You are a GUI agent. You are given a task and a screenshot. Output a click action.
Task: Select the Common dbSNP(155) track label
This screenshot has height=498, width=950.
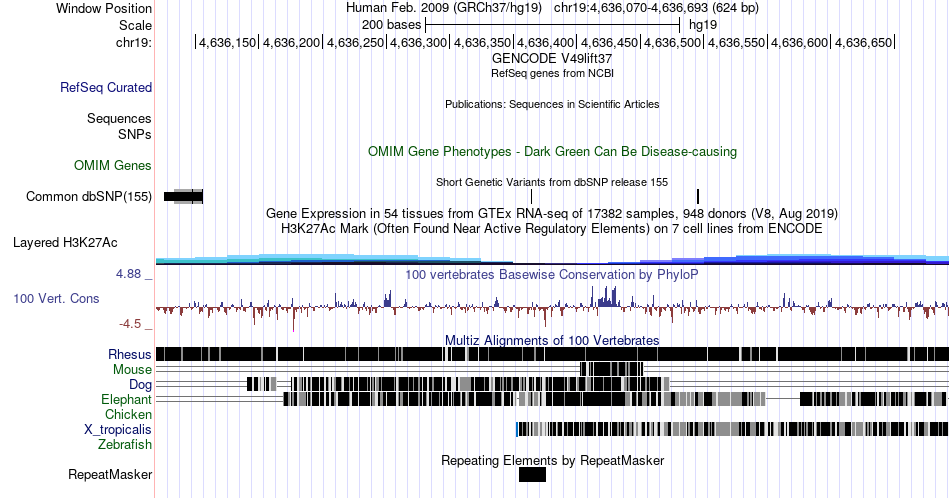(x=89, y=196)
